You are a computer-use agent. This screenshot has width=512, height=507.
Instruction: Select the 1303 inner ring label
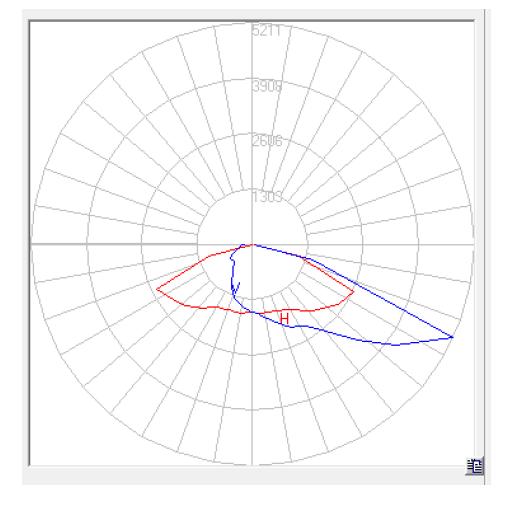[x=267, y=197]
